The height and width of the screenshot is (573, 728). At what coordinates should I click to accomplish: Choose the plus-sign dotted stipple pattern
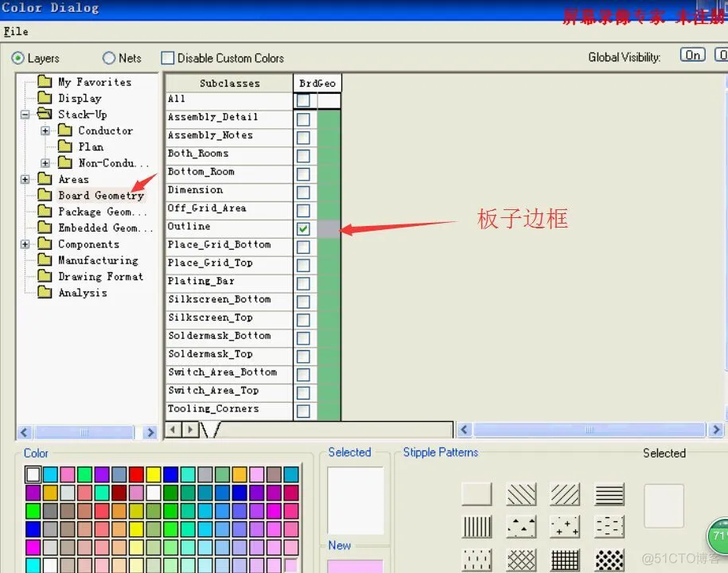tap(565, 527)
